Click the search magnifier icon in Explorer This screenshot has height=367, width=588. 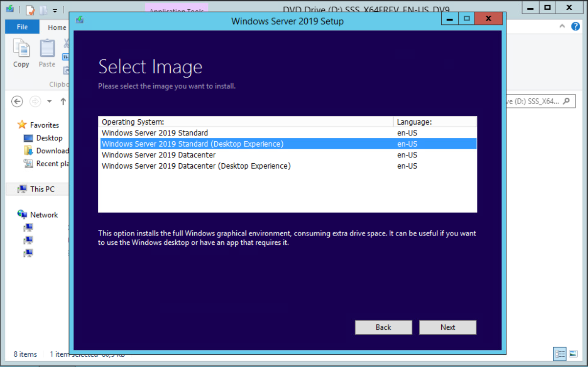click(x=566, y=101)
